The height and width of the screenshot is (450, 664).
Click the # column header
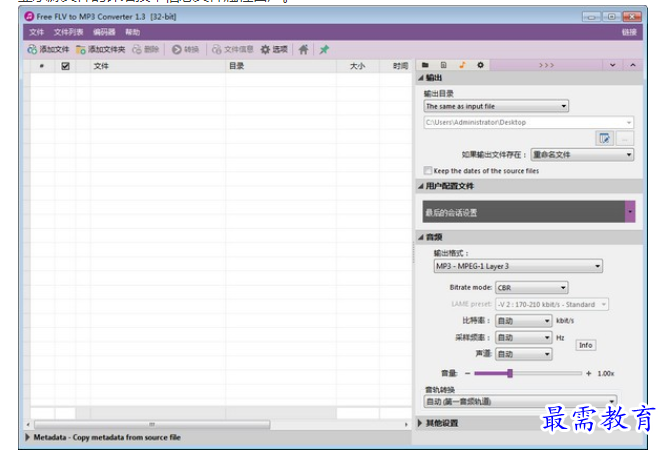point(42,66)
